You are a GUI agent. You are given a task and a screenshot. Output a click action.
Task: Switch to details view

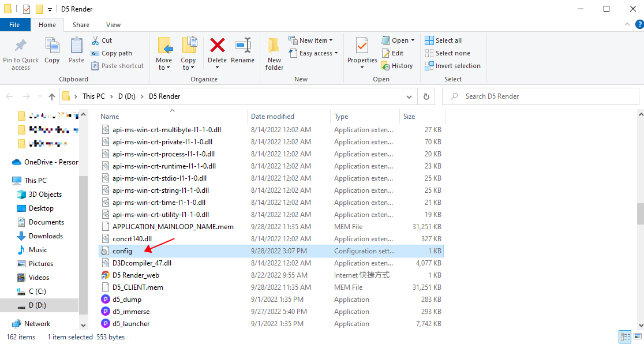[626, 336]
